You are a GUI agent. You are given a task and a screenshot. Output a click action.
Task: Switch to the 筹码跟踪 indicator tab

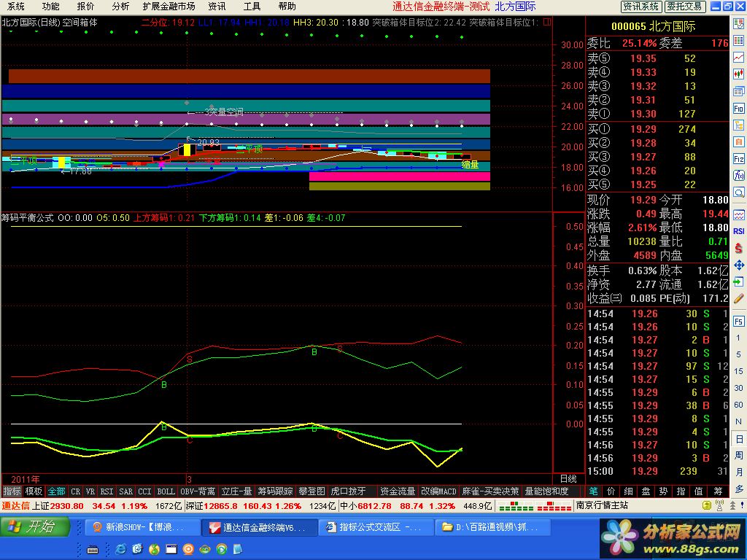click(x=275, y=491)
